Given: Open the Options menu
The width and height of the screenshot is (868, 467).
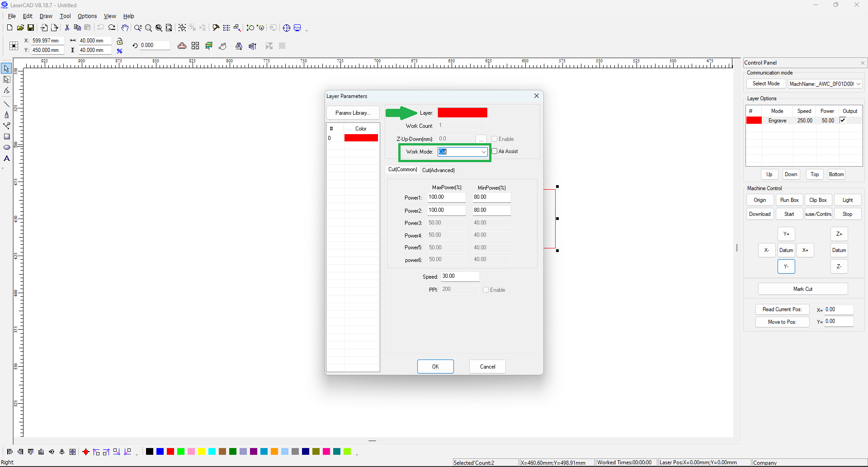Looking at the screenshot, I should click(87, 16).
